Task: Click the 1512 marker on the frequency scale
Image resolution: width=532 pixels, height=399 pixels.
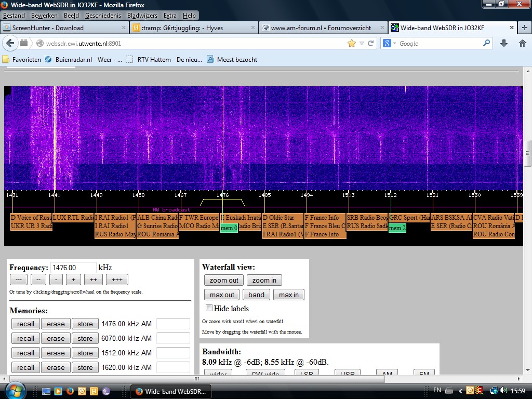Action: [391, 195]
